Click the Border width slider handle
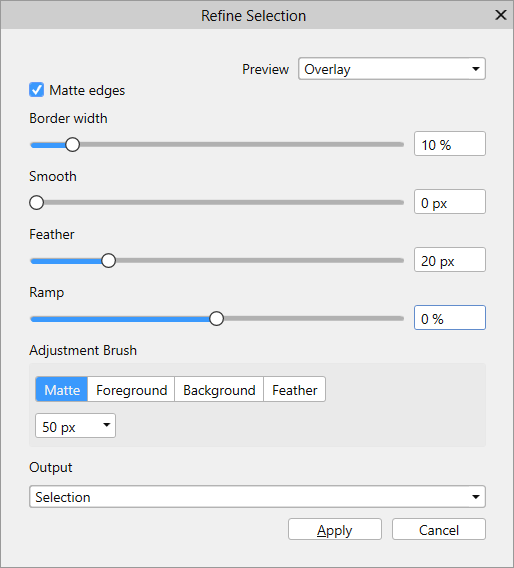 click(x=72, y=145)
